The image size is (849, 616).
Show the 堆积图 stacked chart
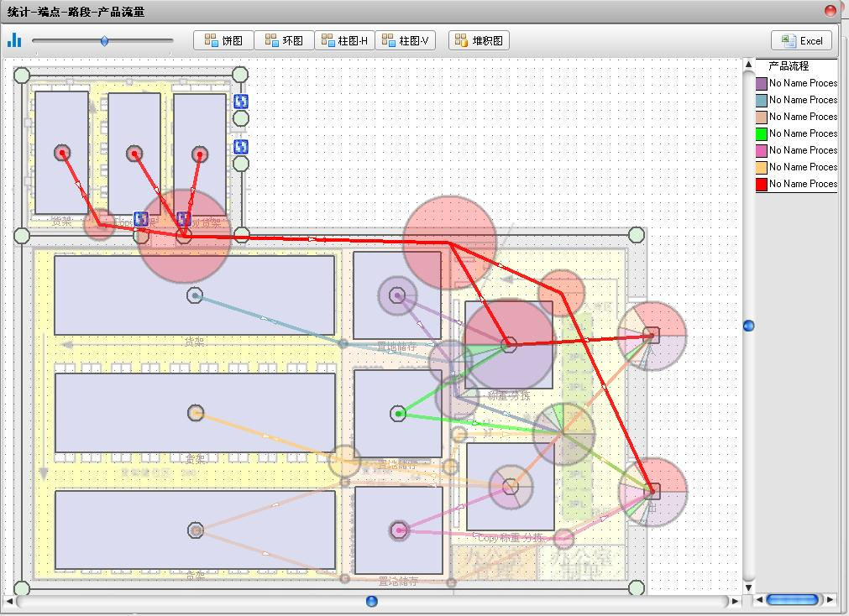click(479, 40)
